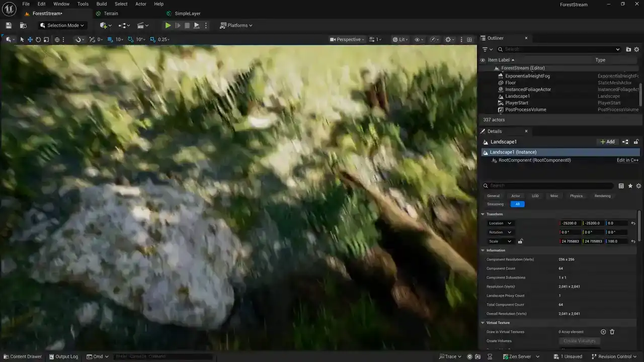Toggle the actor lock icon in Details
Screen dimensions: 644x362
636,142
